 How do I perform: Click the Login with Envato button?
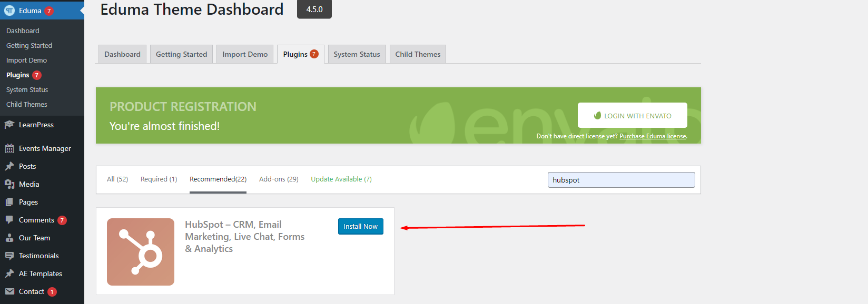point(633,115)
